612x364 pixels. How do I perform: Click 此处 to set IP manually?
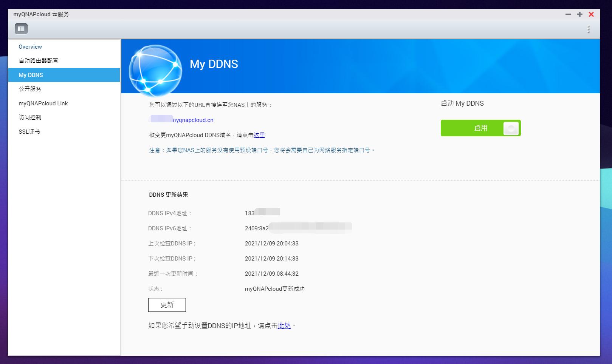[283, 325]
